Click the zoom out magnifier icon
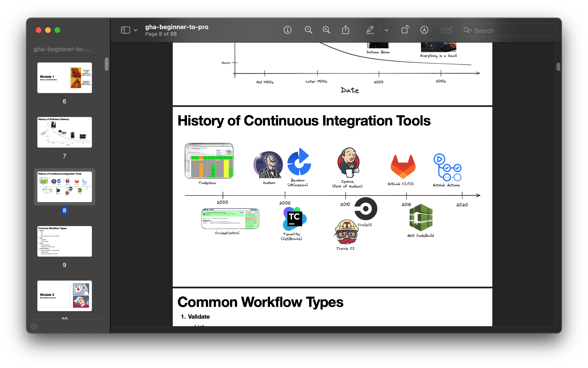Viewport: 588px width, 368px height. [308, 30]
